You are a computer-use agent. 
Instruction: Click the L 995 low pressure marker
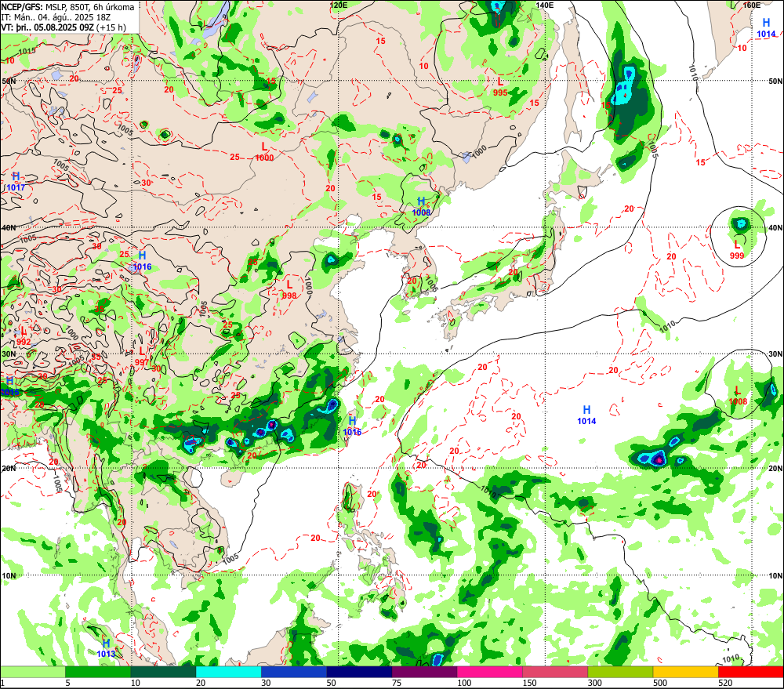[500, 86]
